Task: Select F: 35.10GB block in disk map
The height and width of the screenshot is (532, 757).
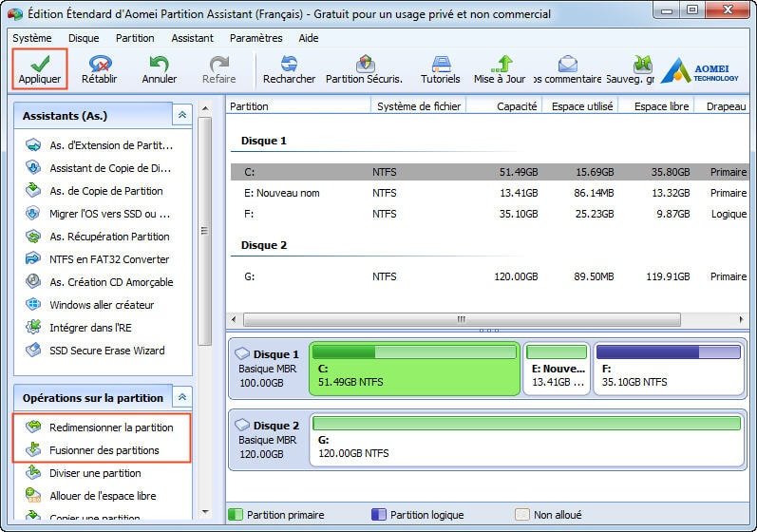Action: click(x=669, y=369)
